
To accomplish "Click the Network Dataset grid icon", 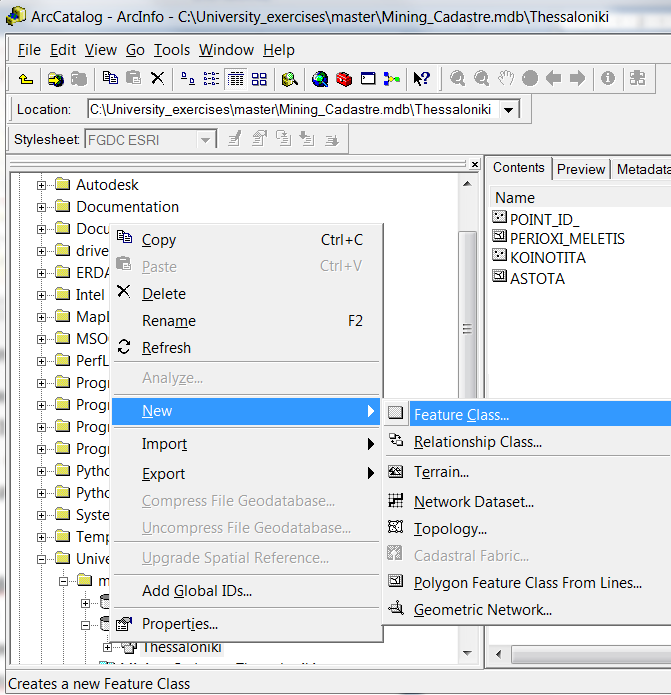I will [395, 500].
